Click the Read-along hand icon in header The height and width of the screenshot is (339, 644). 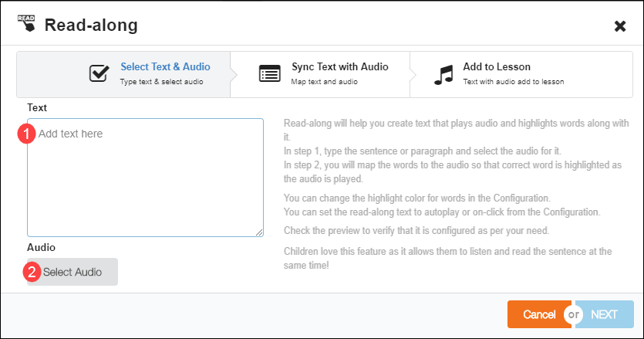click(x=26, y=24)
